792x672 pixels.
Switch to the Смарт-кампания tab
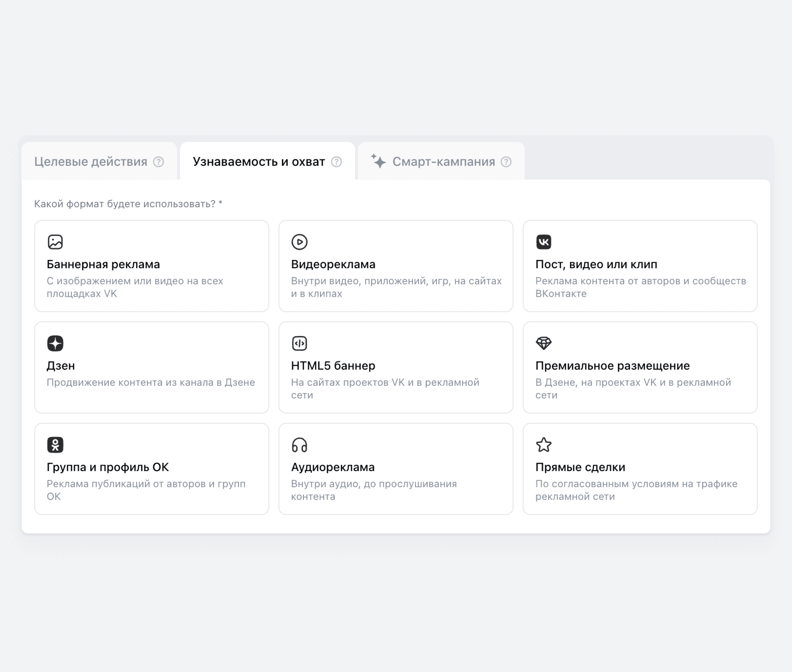coord(443,162)
